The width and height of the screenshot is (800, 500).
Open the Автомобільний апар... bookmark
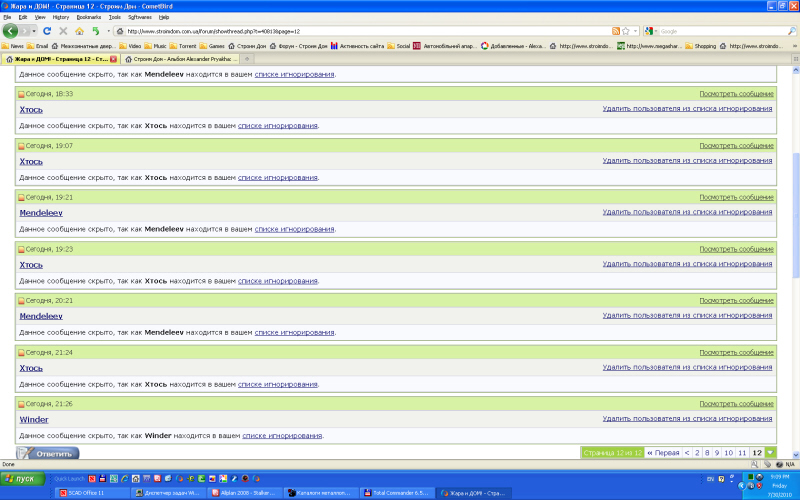pos(444,46)
